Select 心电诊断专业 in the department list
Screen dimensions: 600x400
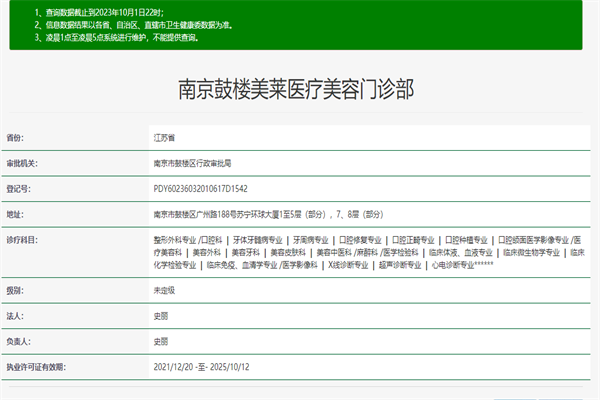point(453,265)
